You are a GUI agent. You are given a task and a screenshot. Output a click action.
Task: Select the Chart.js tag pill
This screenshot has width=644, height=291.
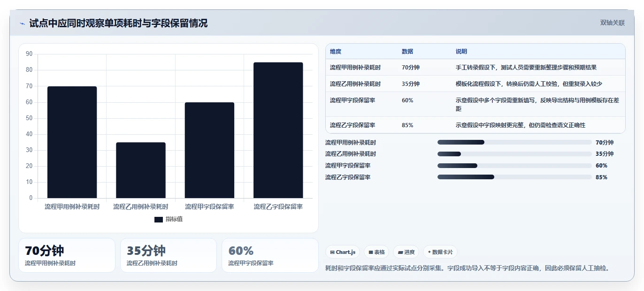click(x=343, y=252)
